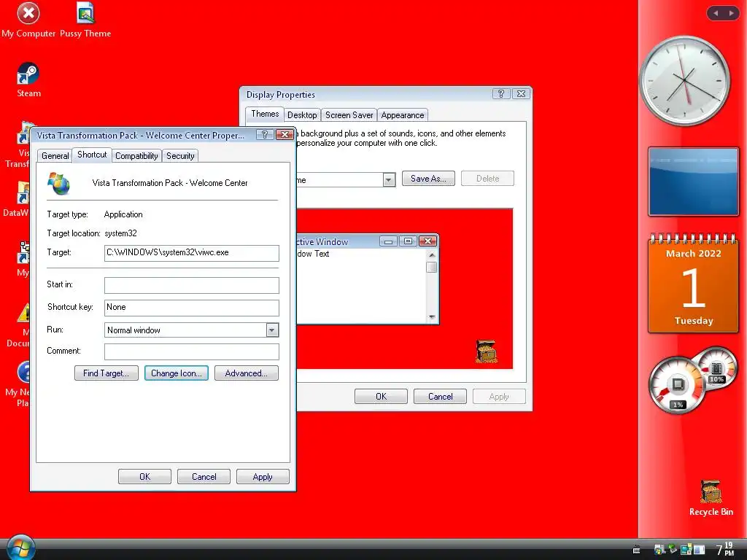Click the Advanced button
The width and height of the screenshot is (747, 560).
click(247, 373)
